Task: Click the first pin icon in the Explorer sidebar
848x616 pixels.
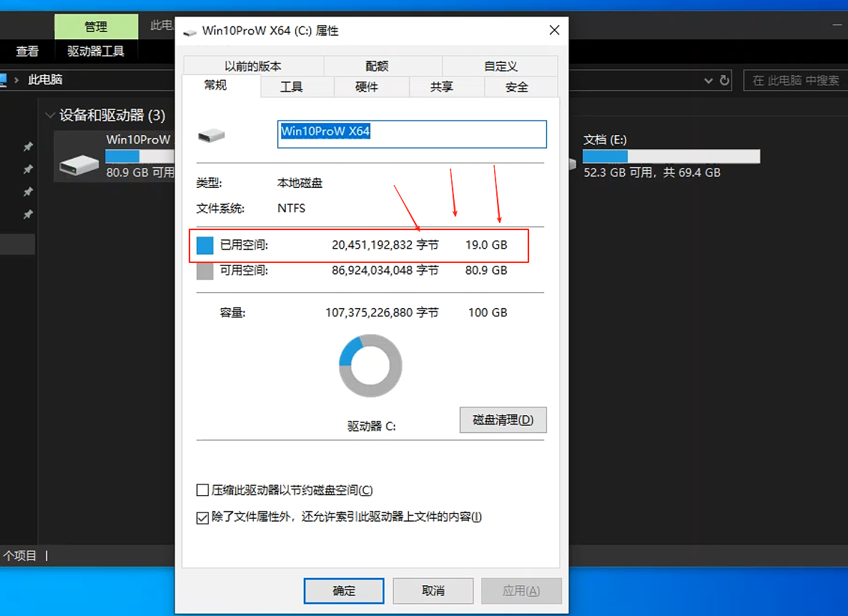Action: [x=28, y=146]
